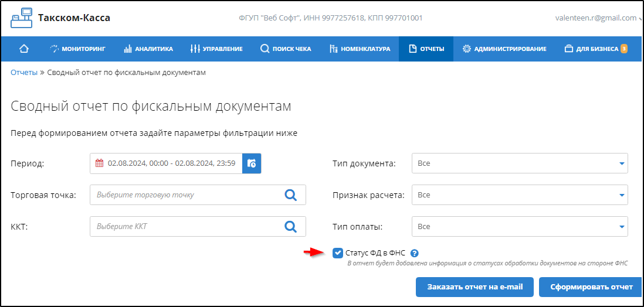Follow the Отчеты breadcrumb link
Screen dimensions: 644x307
click(24, 73)
